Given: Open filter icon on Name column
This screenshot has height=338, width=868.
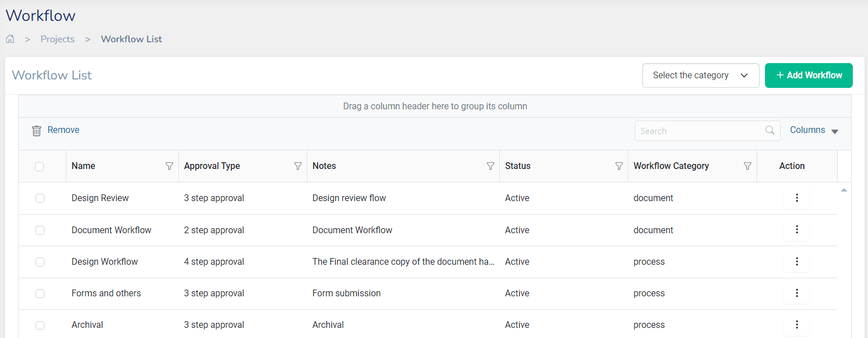Looking at the screenshot, I should 169,166.
